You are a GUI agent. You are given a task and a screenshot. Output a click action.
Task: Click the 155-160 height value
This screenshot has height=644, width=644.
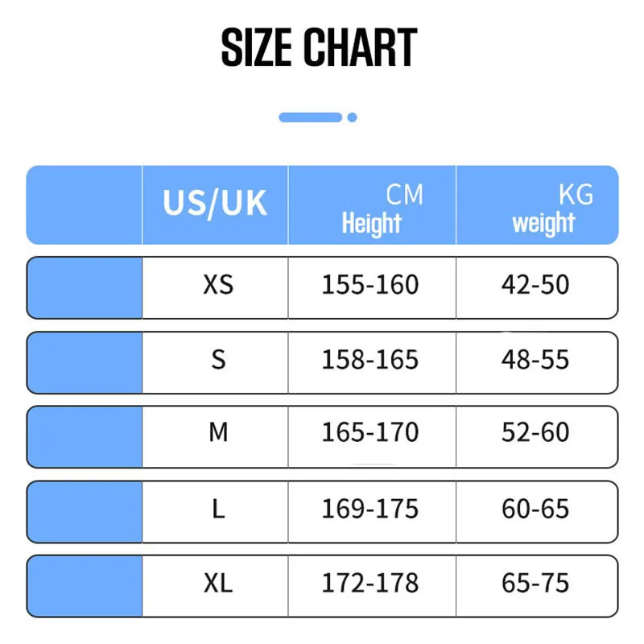tap(370, 285)
